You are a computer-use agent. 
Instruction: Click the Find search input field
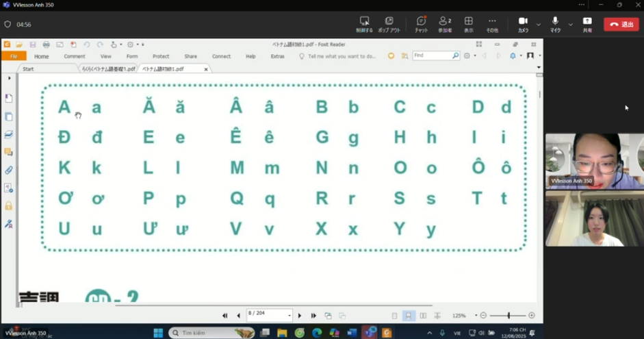coord(433,55)
